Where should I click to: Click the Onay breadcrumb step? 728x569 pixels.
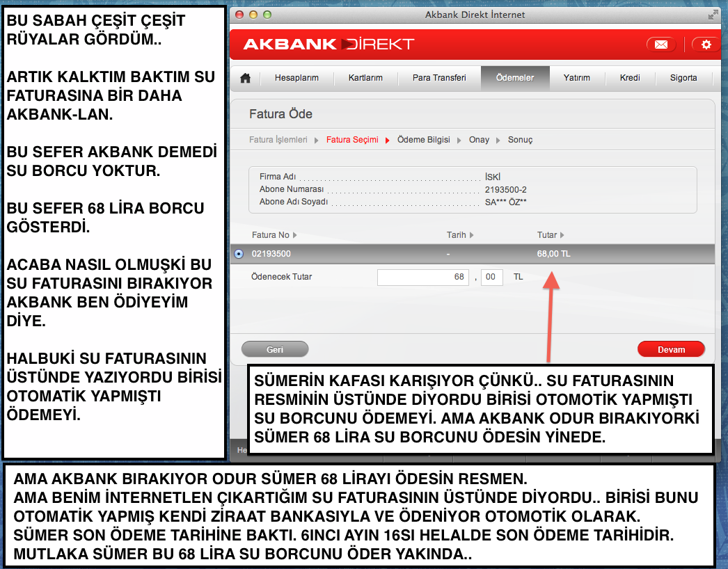point(479,140)
